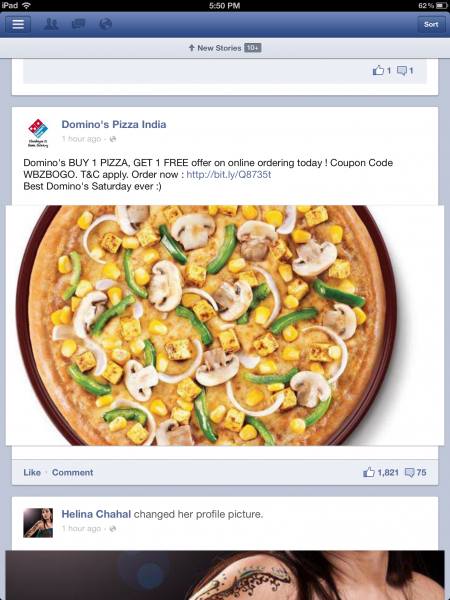Open Domino's Pizza India profile logo
The height and width of the screenshot is (600, 450).
(38, 133)
